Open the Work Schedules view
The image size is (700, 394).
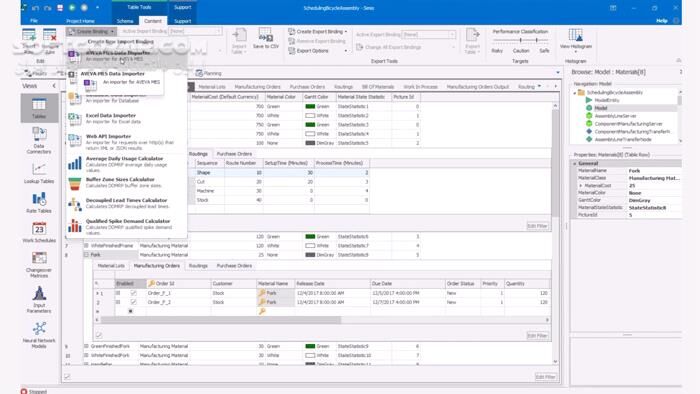pos(39,232)
